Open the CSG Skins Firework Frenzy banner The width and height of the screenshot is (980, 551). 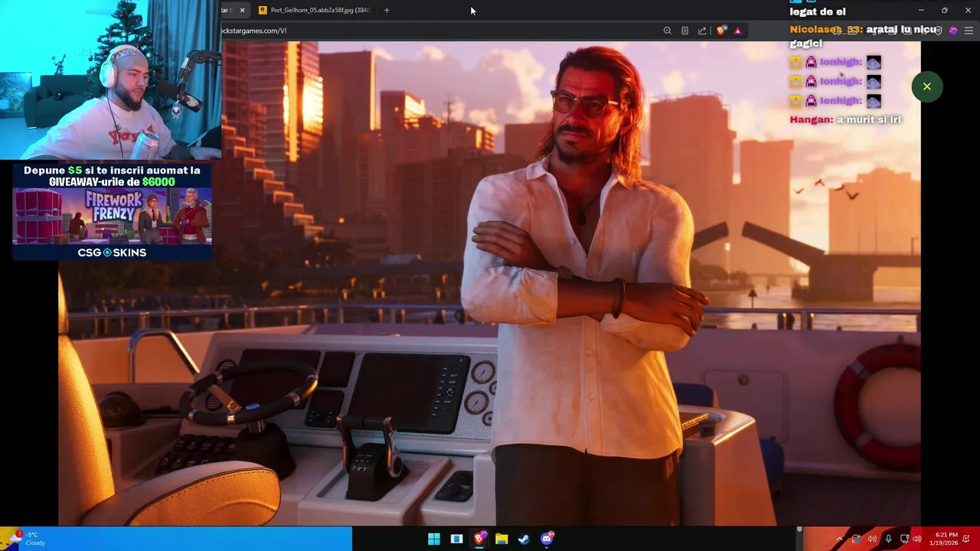click(x=112, y=211)
